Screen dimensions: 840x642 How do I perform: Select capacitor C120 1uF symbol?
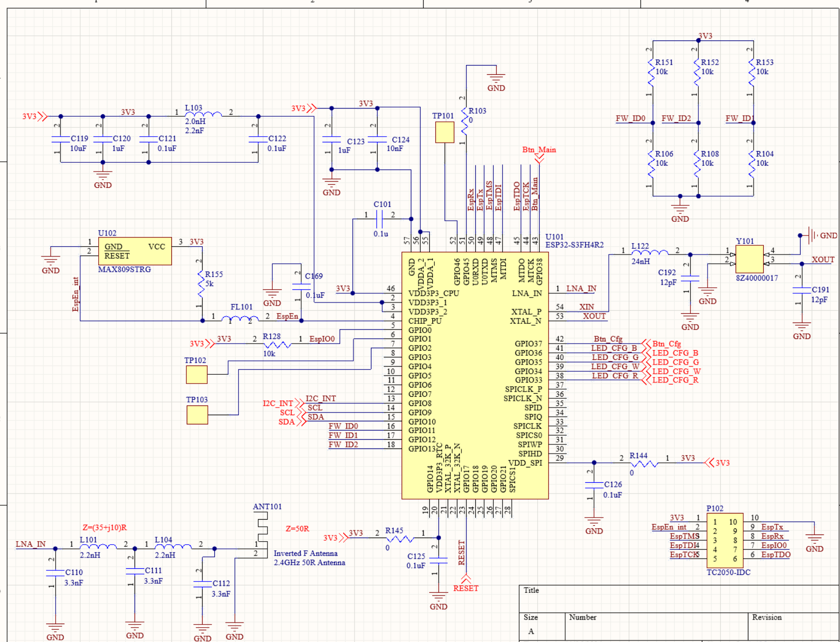point(103,139)
